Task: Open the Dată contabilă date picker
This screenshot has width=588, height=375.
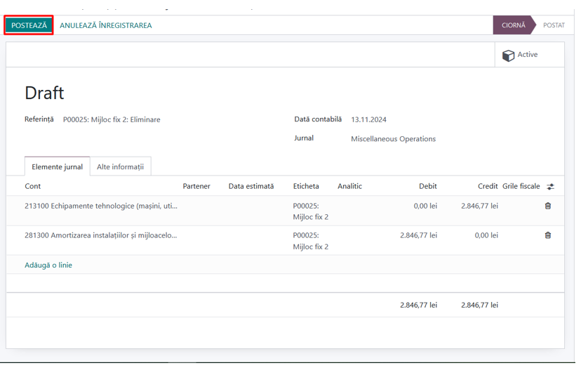Action: pos(368,119)
